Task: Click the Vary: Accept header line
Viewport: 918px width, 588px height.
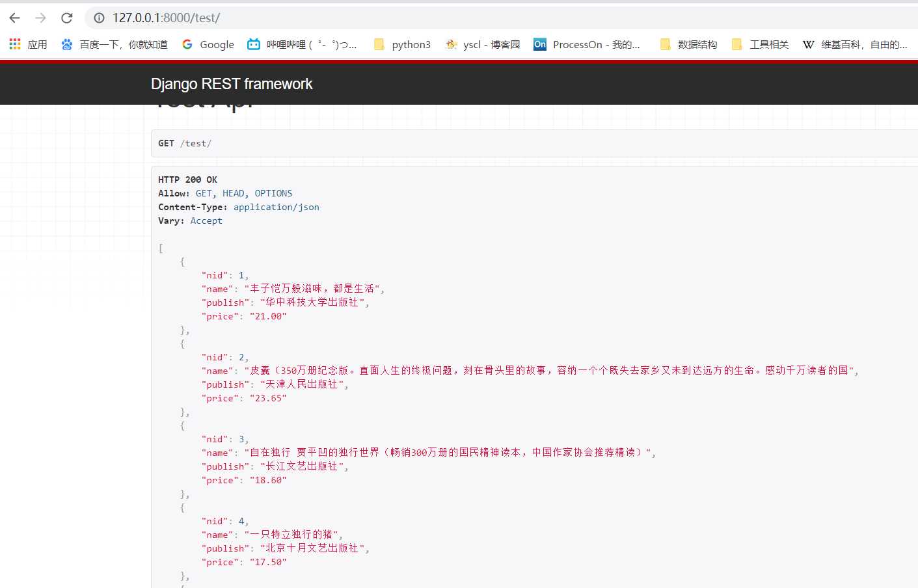Action: (190, 220)
